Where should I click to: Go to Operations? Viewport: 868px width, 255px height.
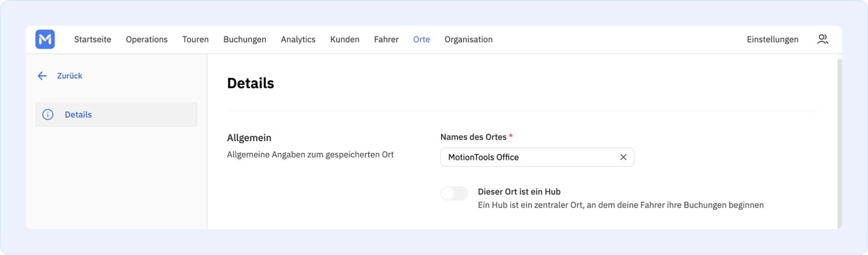point(147,39)
